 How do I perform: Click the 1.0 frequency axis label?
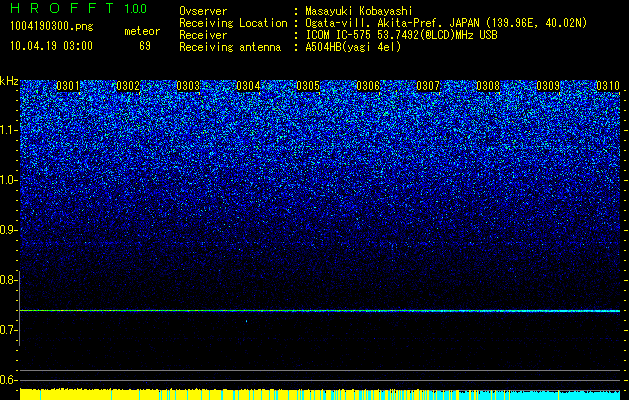(9, 180)
